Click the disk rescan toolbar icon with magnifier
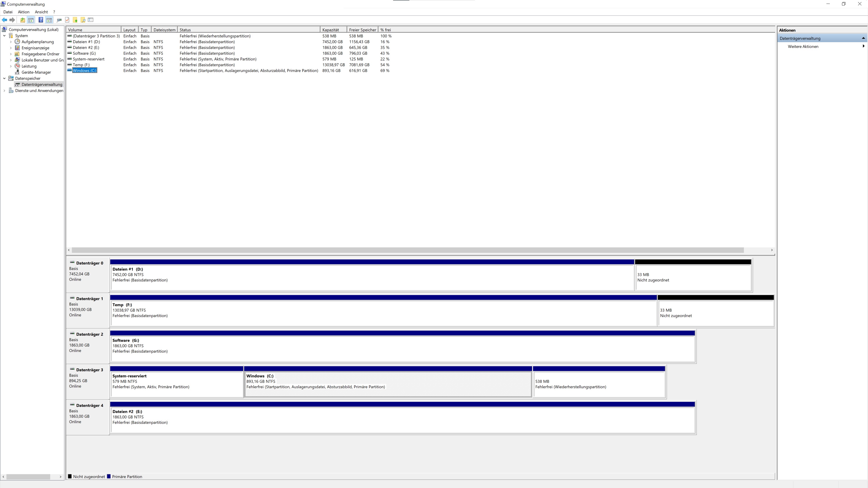Screen dimensions: 868x488 [x=59, y=20]
